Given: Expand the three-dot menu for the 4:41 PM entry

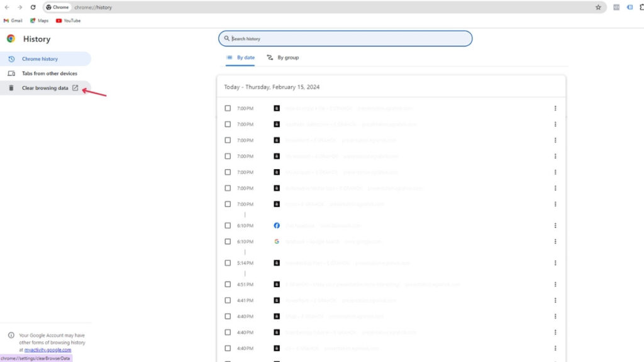Looking at the screenshot, I should pos(555,300).
